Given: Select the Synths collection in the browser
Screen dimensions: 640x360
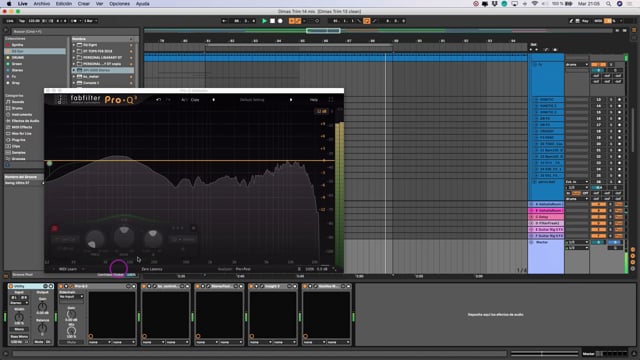Looking at the screenshot, I should (x=17, y=45).
